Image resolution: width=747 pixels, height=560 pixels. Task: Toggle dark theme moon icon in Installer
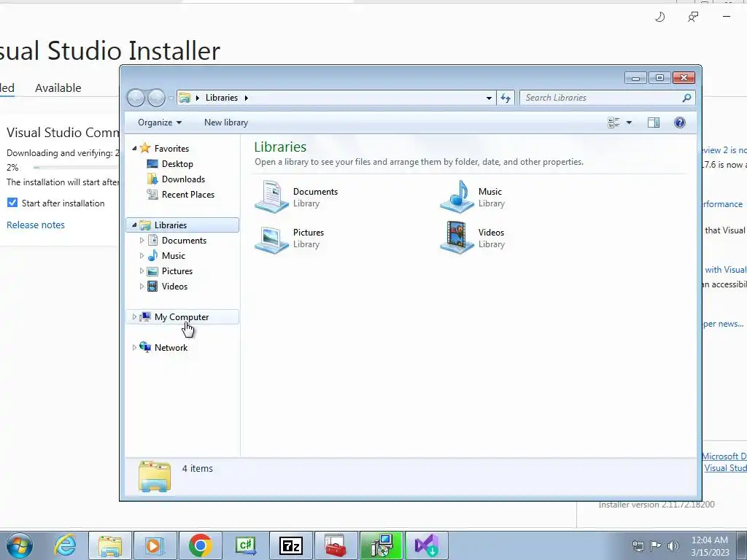(659, 17)
